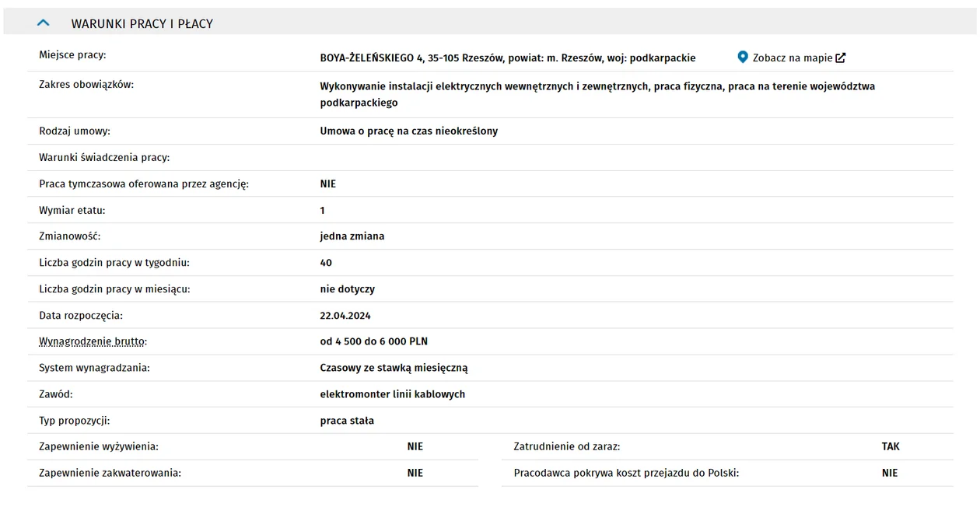The width and height of the screenshot is (980, 507).
Task: Click the Zatrudnienie od zaraz label
Action: tap(567, 446)
